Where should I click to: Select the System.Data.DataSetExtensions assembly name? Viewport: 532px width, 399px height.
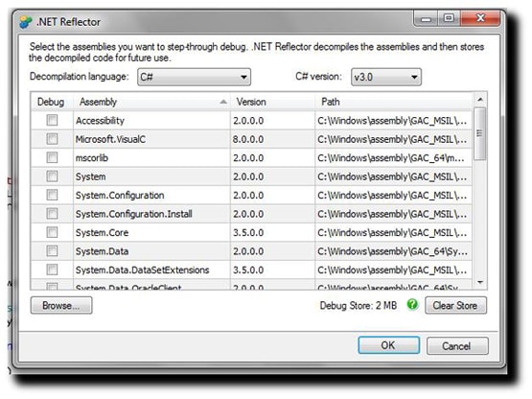[x=142, y=270]
